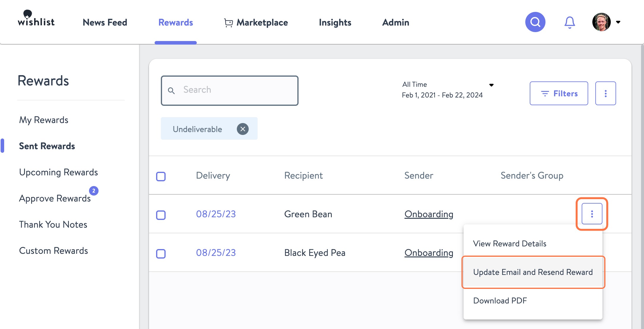This screenshot has height=329, width=644.
Task: Click the profile avatar picture
Action: [601, 22]
